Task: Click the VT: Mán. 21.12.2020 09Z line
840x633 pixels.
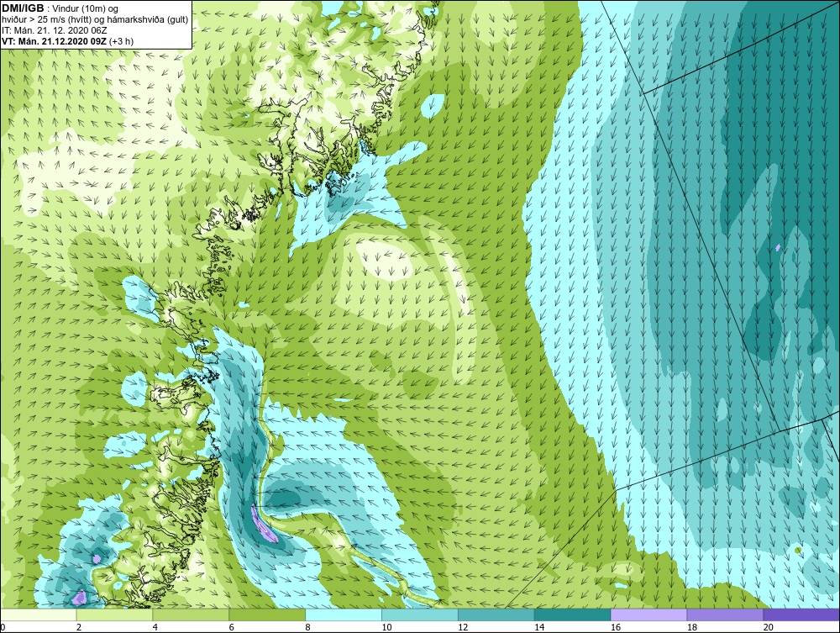Action: click(x=55, y=41)
